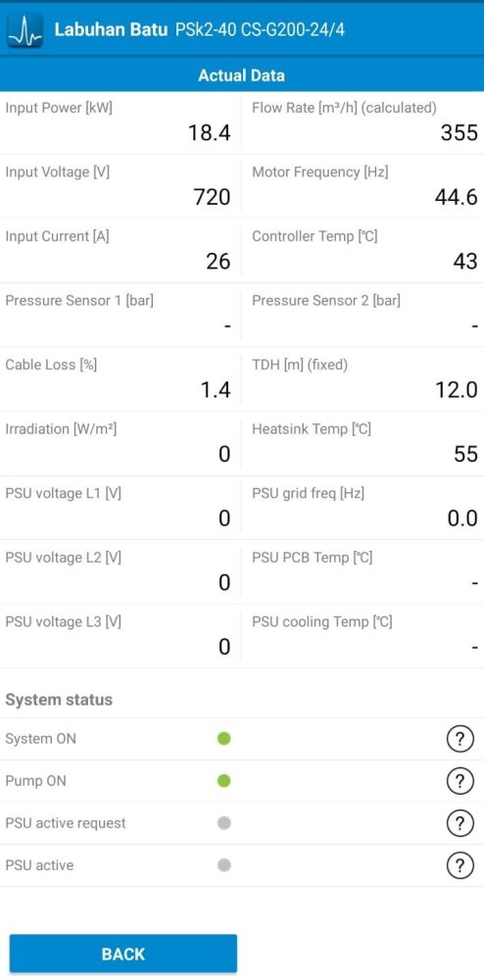Tap the TDH fixed value 12.0

tap(457, 390)
